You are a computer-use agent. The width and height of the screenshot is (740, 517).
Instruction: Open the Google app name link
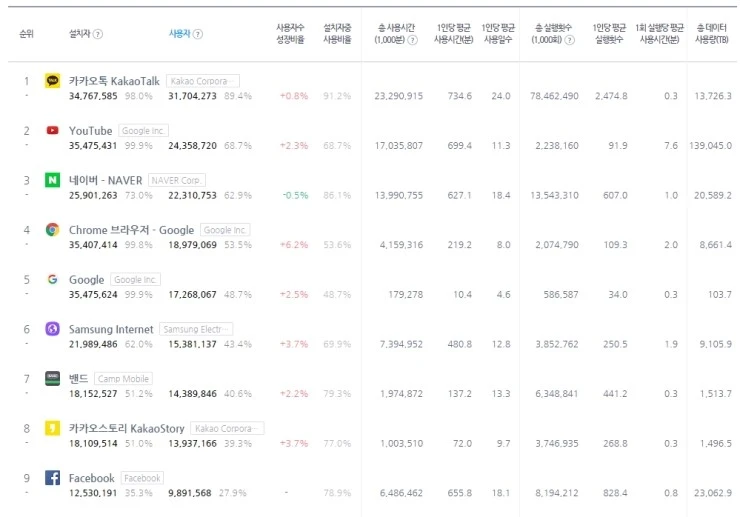tap(86, 280)
